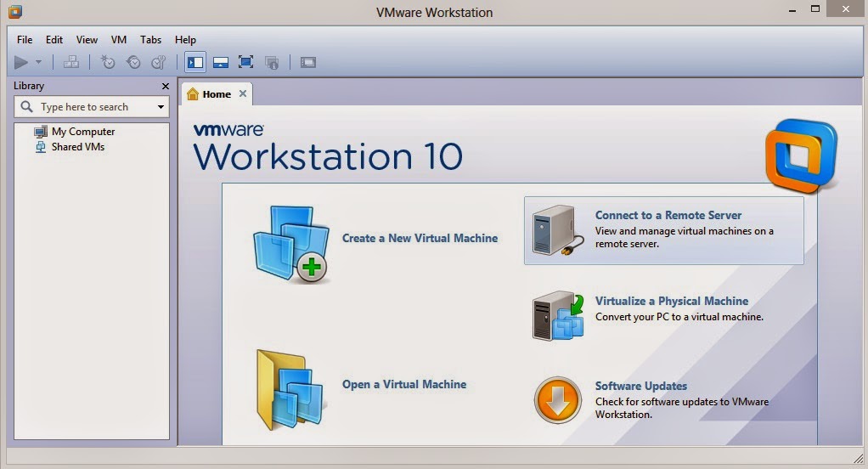Click the Create a New Virtual Machine icon
This screenshot has height=469, width=868.
coord(291,244)
